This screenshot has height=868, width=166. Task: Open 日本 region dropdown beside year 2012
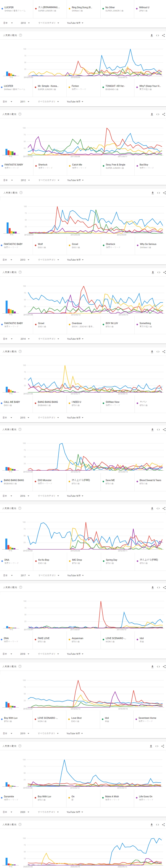coord(8,180)
